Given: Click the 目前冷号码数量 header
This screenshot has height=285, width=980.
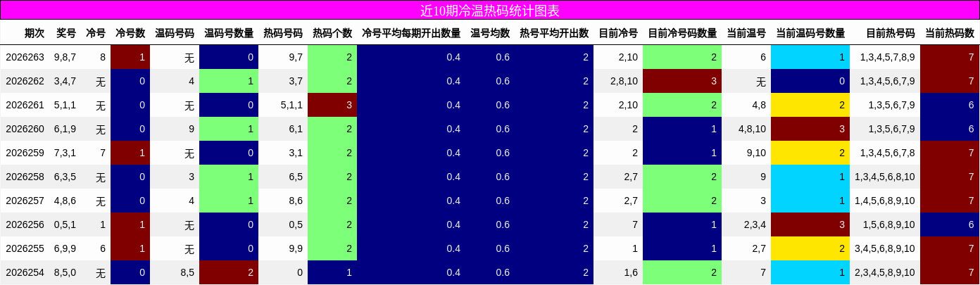Looking at the screenshot, I should pyautogui.click(x=682, y=33).
